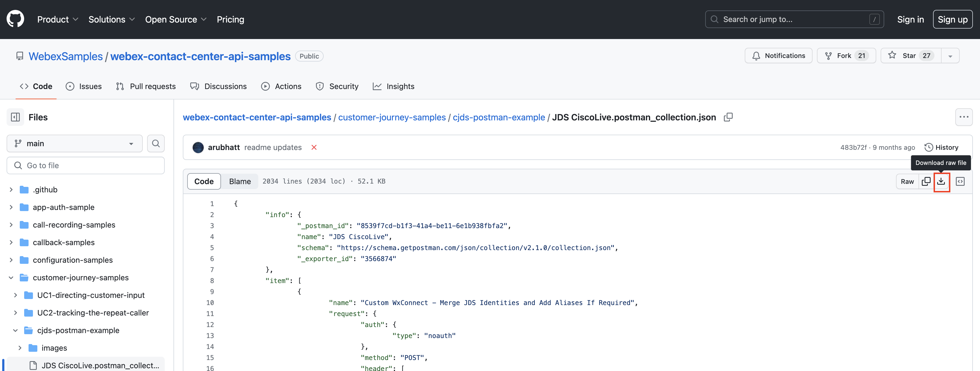The height and width of the screenshot is (371, 980).
Task: Collapse the customer-journey-samples folder
Action: pyautogui.click(x=11, y=278)
